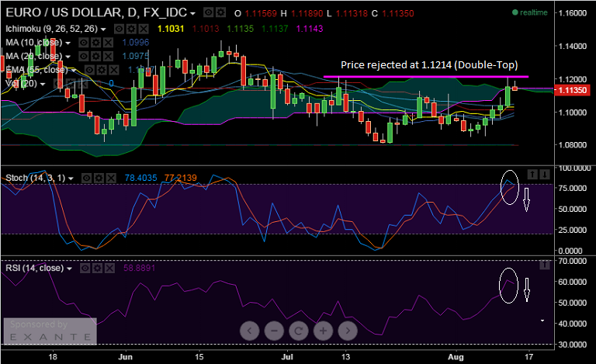
Task: Toggle visibility eye for the main EUR/USD series
Action: pos(208,13)
